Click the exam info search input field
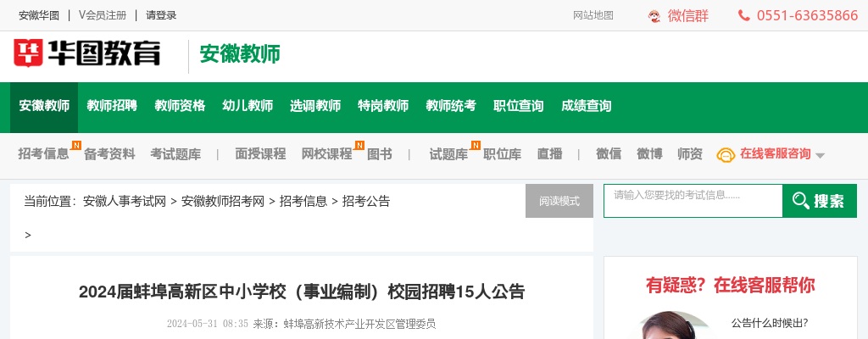Screen dimensions: 868x339 click(x=693, y=201)
